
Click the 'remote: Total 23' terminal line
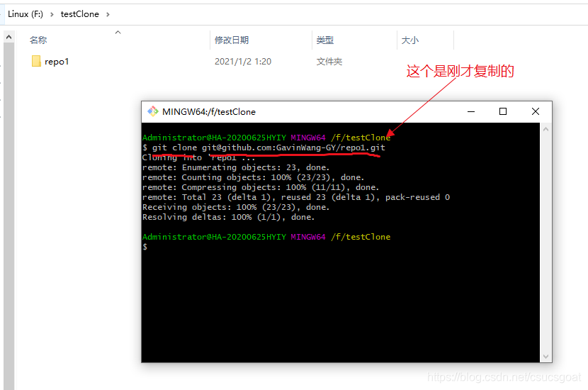pos(296,197)
